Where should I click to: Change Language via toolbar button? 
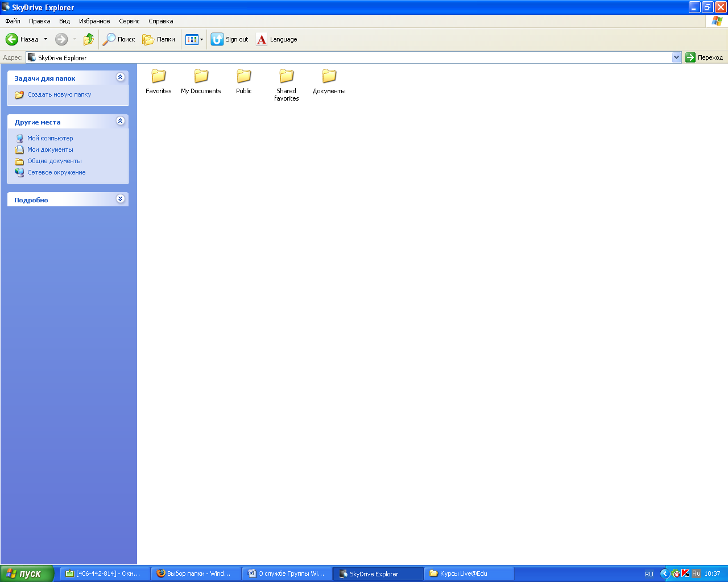pos(276,39)
